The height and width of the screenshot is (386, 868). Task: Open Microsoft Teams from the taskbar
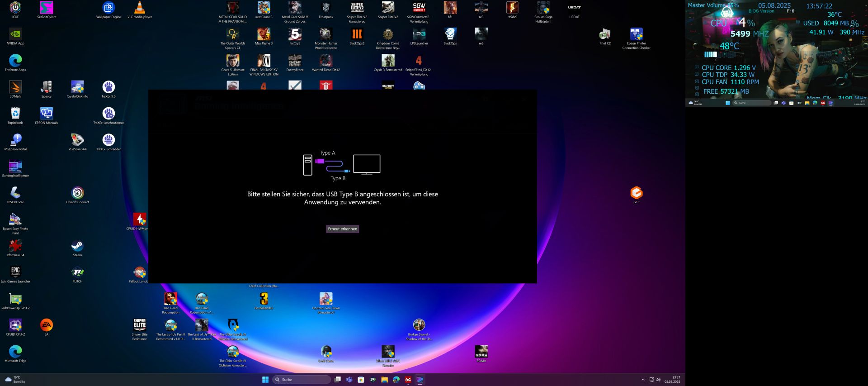[349, 380]
